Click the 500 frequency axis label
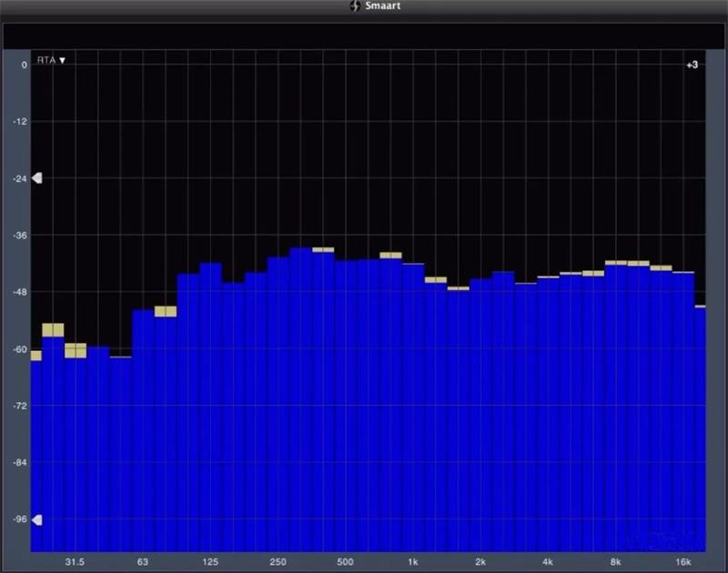 click(345, 561)
